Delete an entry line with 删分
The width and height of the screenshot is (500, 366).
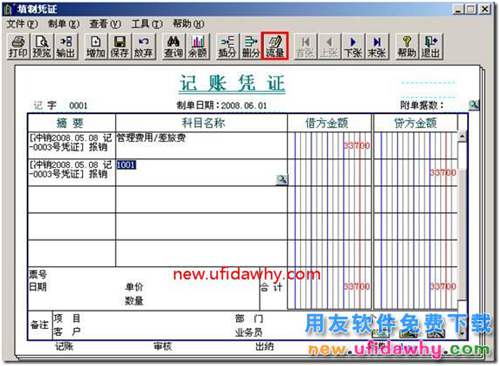point(251,46)
